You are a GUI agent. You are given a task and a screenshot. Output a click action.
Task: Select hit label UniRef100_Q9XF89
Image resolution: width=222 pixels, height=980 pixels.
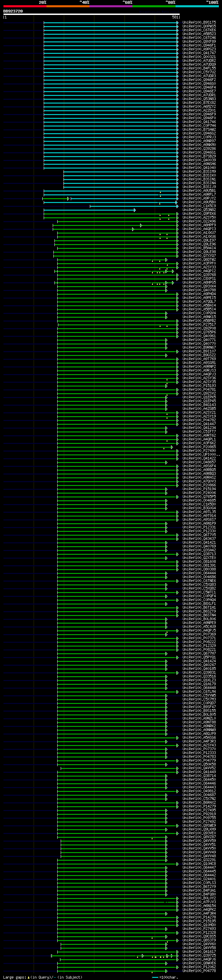(x=199, y=41)
